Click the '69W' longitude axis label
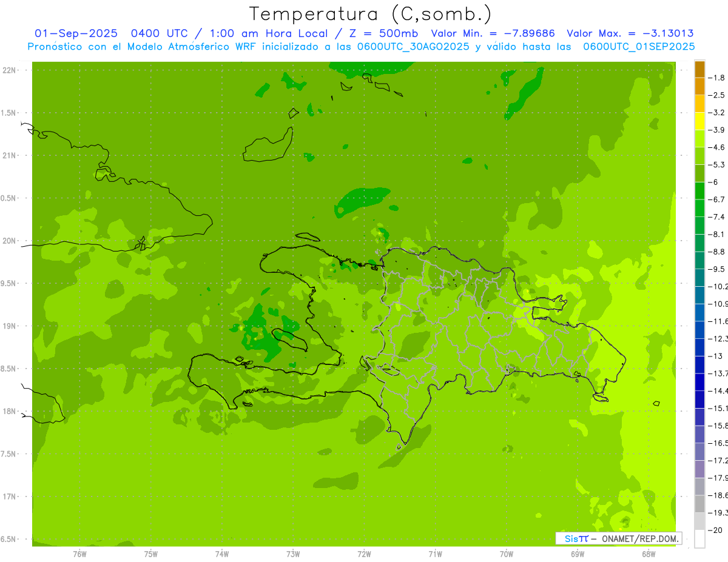Viewport: 728px width, 562px height. (578, 554)
